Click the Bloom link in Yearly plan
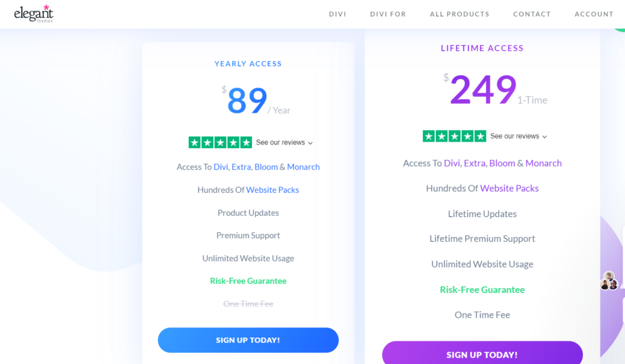 tap(266, 167)
